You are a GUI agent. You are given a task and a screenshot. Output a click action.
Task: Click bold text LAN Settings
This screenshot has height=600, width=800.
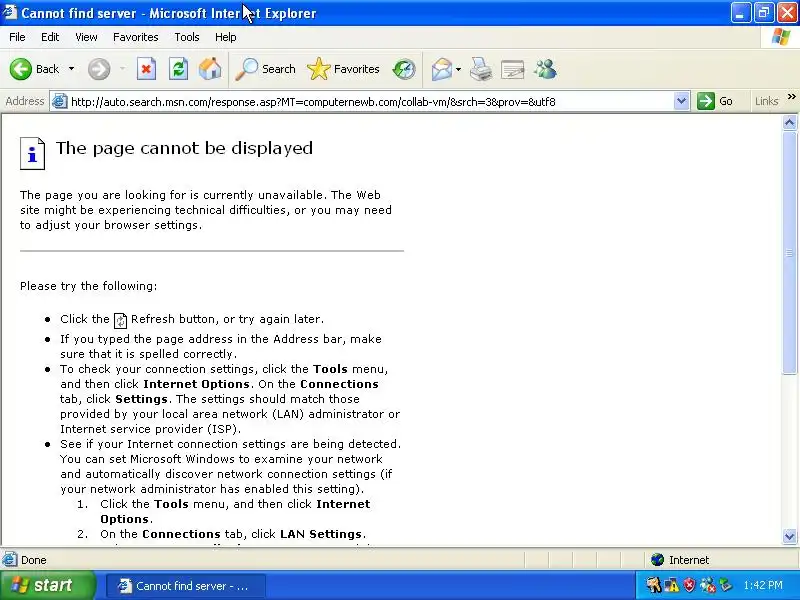(x=321, y=534)
